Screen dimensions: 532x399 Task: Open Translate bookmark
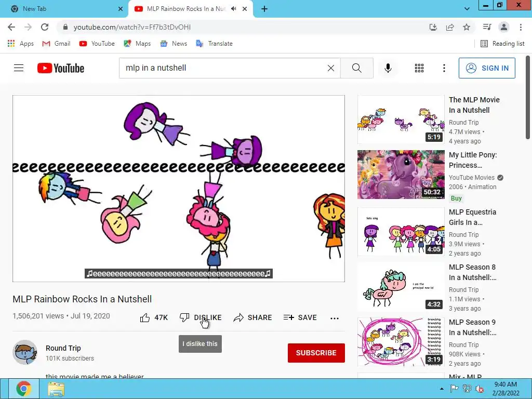(x=215, y=44)
